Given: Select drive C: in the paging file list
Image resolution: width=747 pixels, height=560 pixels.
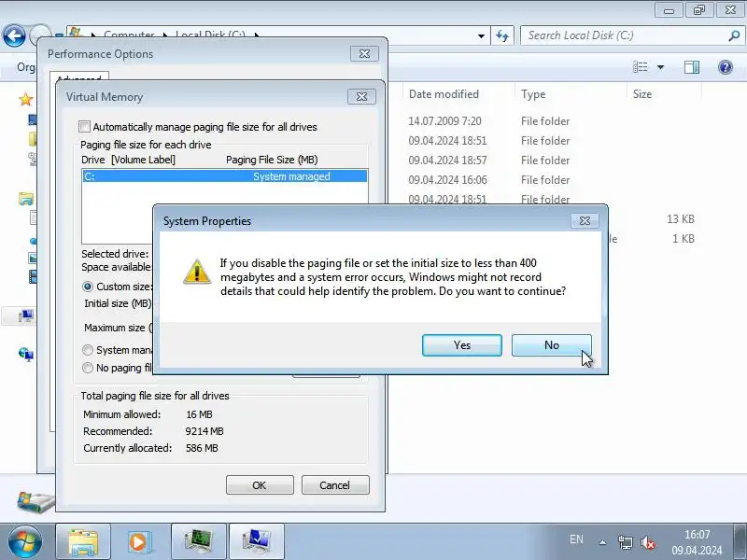Looking at the screenshot, I should click(x=224, y=176).
